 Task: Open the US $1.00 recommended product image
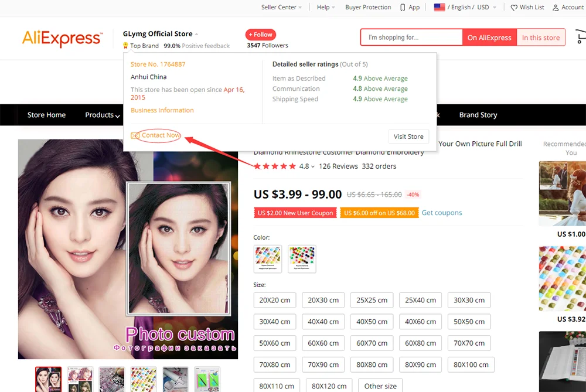(x=563, y=193)
